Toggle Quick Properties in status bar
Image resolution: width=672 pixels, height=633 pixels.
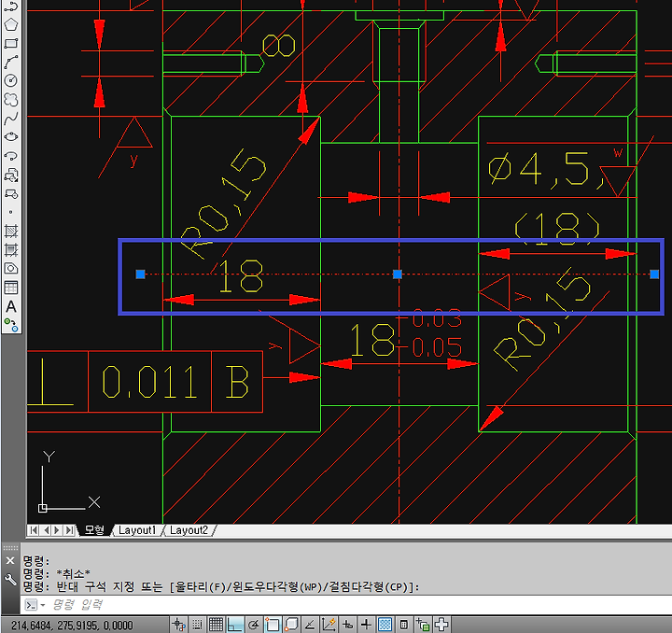click(404, 625)
